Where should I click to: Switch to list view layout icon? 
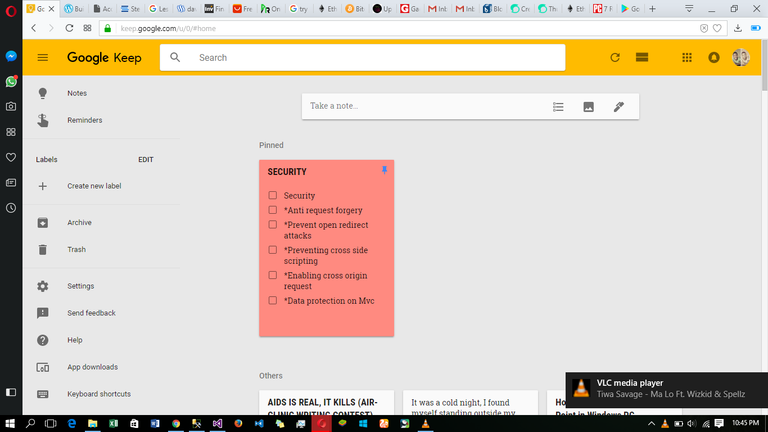[x=642, y=57]
